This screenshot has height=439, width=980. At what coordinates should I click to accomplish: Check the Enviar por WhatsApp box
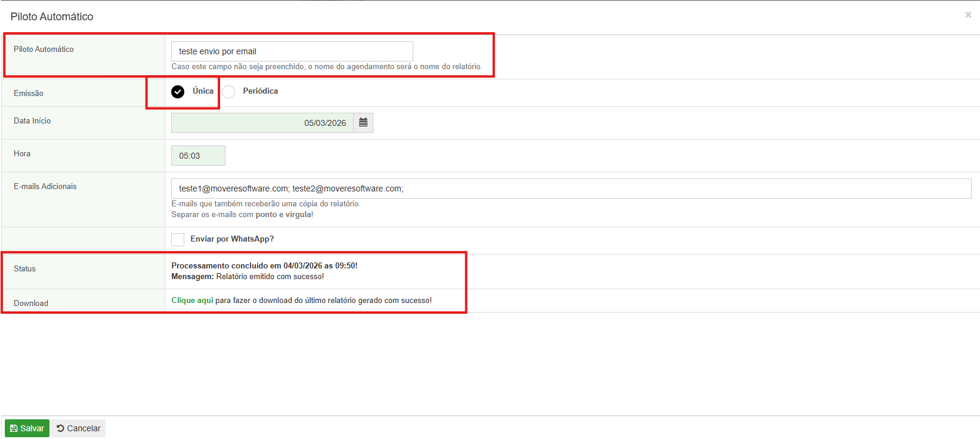click(178, 240)
